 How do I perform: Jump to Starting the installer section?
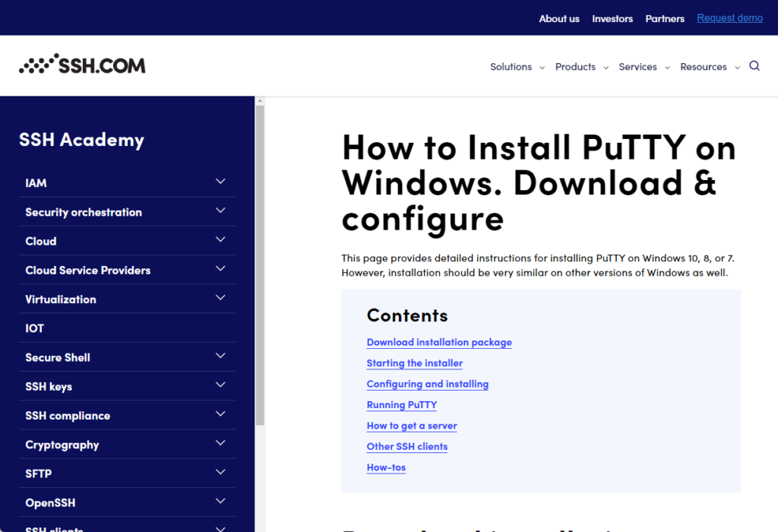pyautogui.click(x=414, y=363)
